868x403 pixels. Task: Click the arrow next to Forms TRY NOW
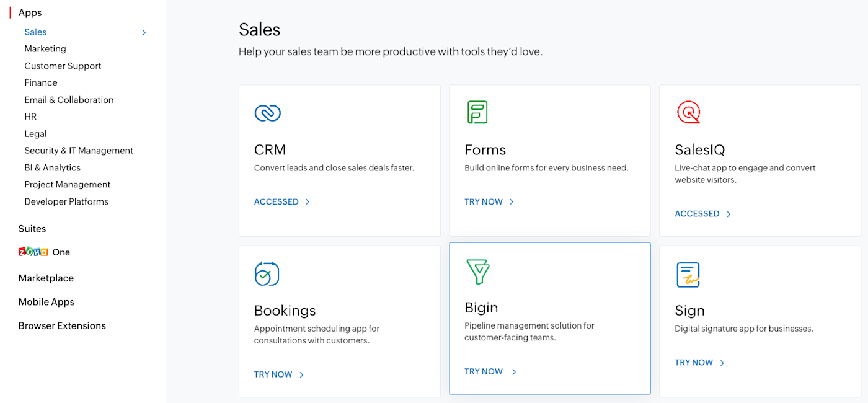(511, 202)
